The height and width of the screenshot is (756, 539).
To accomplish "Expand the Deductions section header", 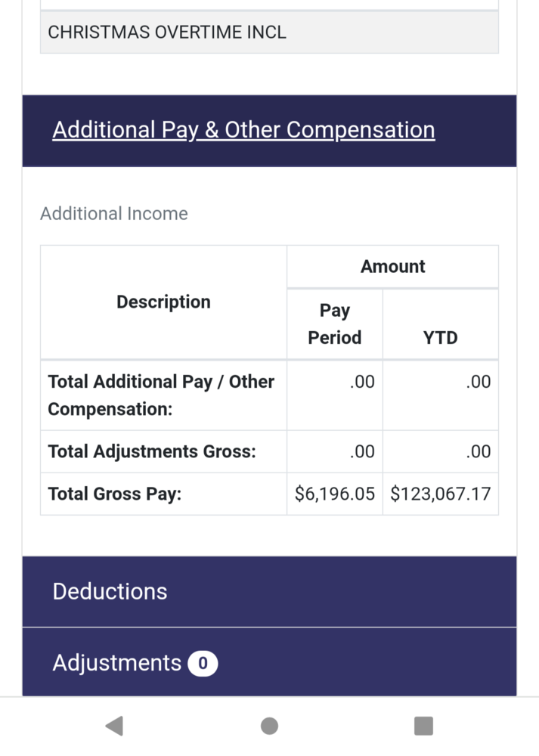I will click(110, 592).
